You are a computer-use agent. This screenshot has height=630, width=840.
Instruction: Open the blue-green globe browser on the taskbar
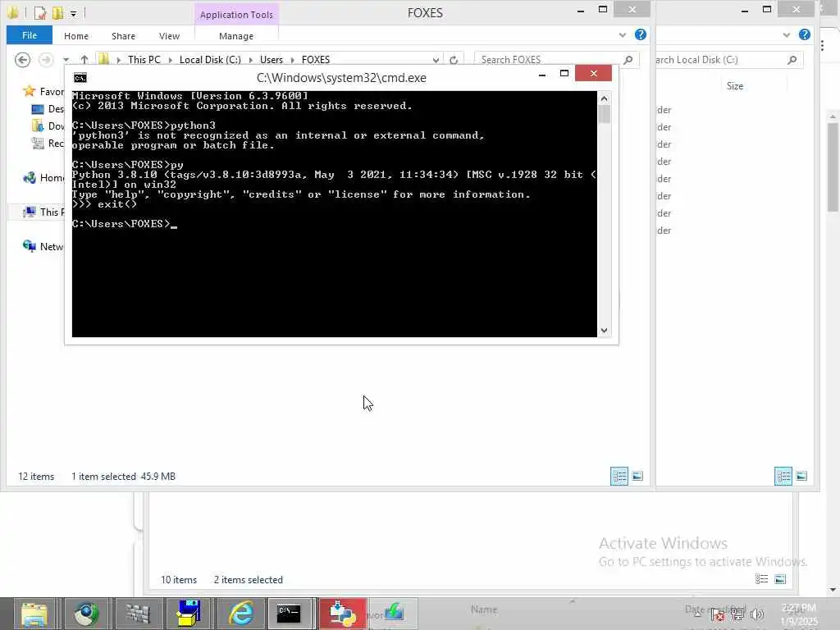(x=86, y=614)
